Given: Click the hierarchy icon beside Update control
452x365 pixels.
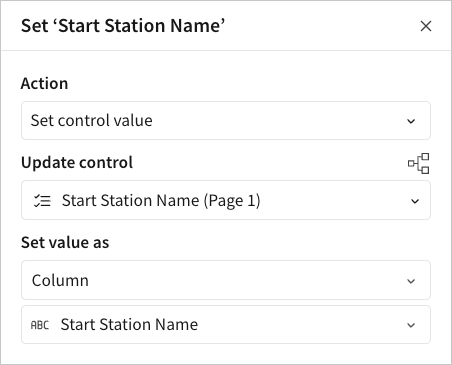Looking at the screenshot, I should click(x=419, y=163).
